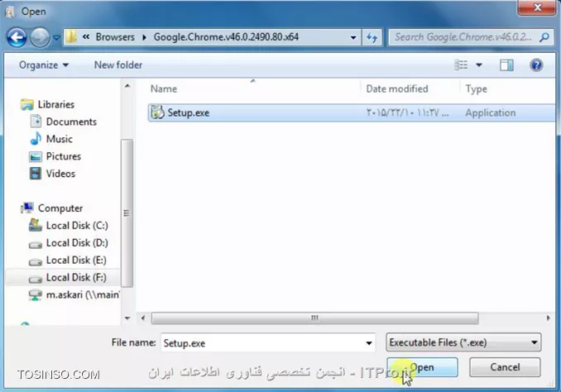Click the Videos filmstrip icon
561x392 pixels.
36,174
